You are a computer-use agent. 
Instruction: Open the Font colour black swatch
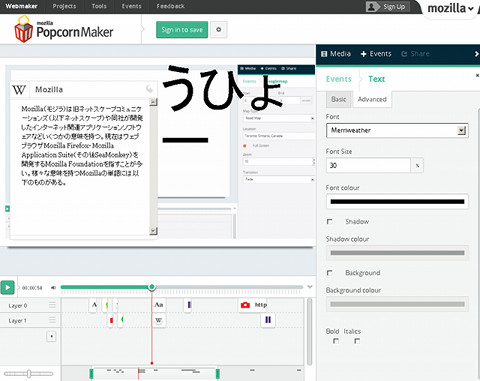point(397,201)
